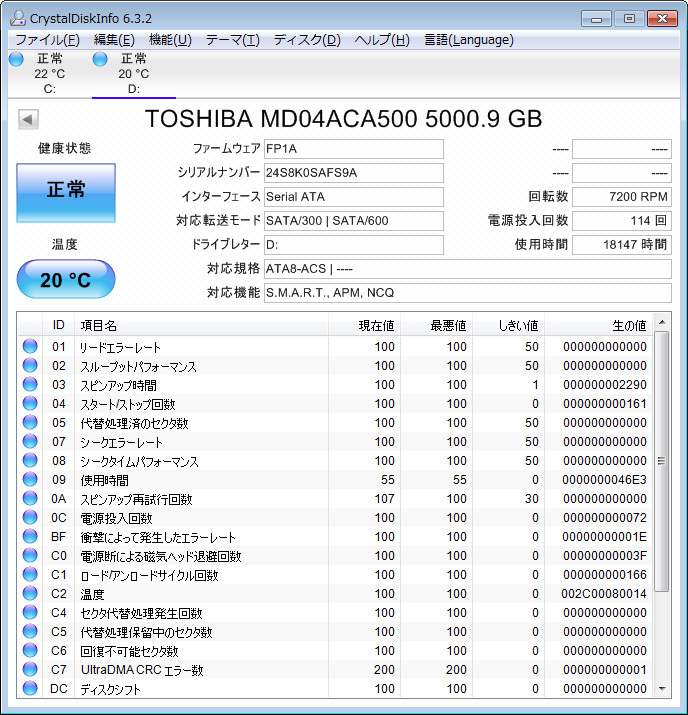Image resolution: width=688 pixels, height=715 pixels.
Task: Click the 使用時間 field 18147 時間
Action: coord(622,245)
